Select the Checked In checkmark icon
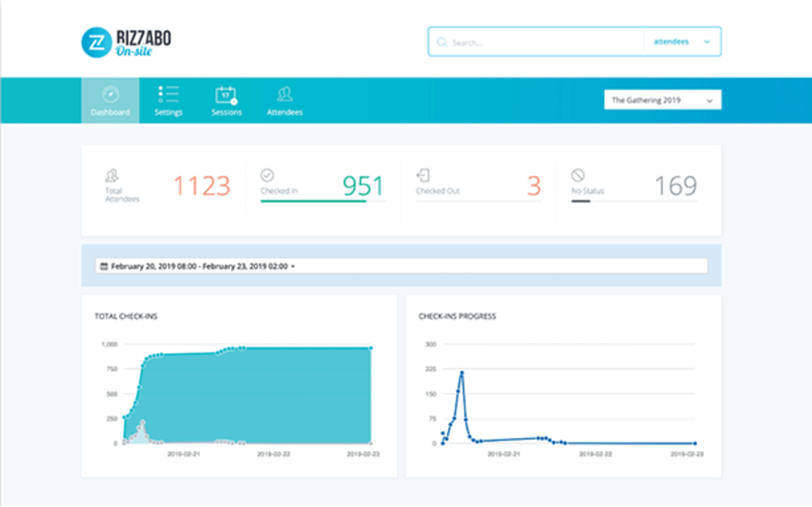This screenshot has height=507, width=812. pyautogui.click(x=267, y=173)
